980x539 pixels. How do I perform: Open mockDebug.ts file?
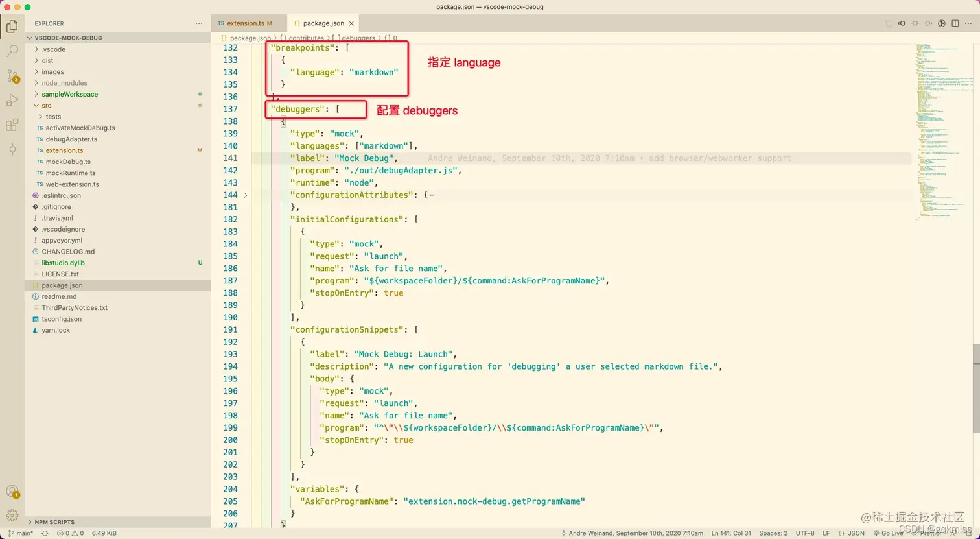pos(117,162)
